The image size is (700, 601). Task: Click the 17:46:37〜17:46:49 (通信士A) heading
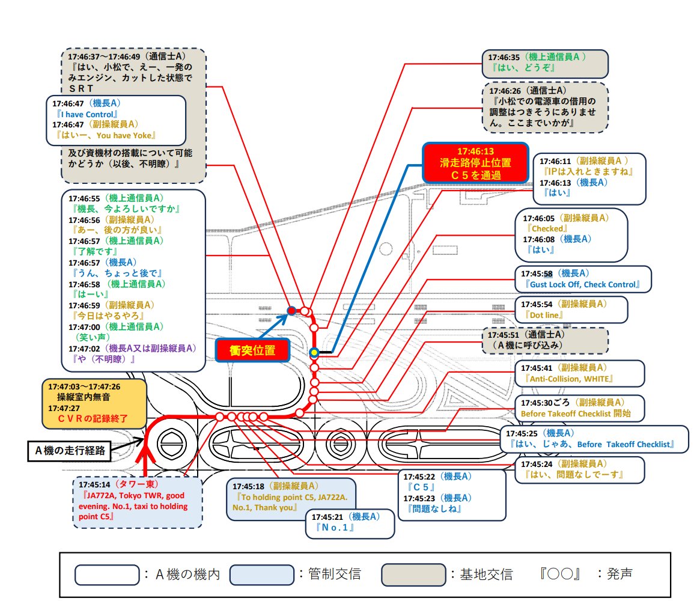[x=127, y=56]
